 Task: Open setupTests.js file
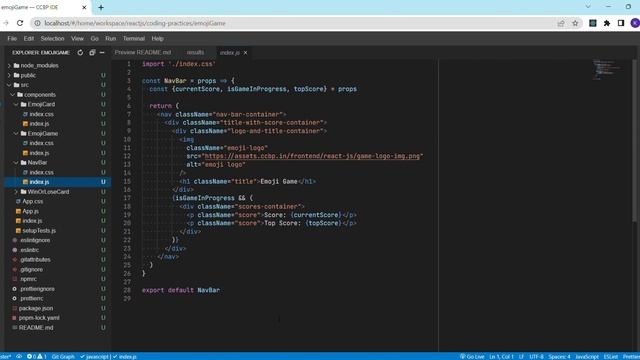[x=39, y=231]
